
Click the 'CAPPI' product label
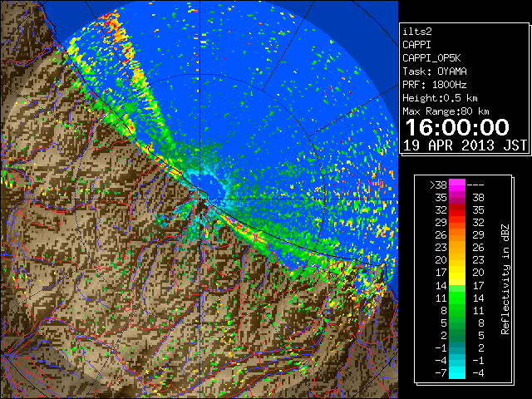(416, 45)
